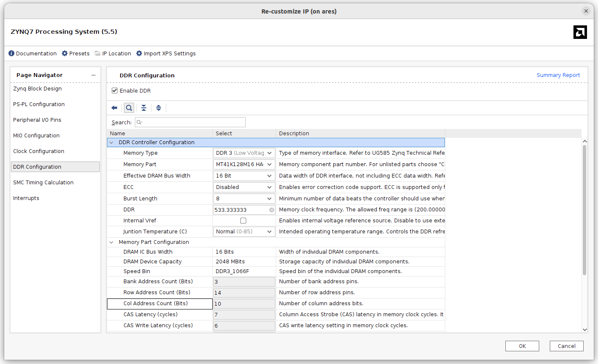The height and width of the screenshot is (364, 598).
Task: Open the Interrupts page
Action: (26, 198)
